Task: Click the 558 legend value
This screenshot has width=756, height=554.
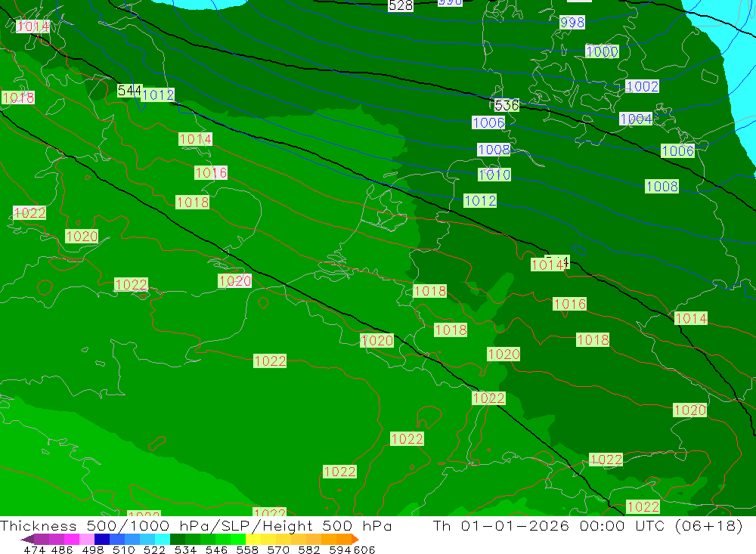Action: pos(247,549)
